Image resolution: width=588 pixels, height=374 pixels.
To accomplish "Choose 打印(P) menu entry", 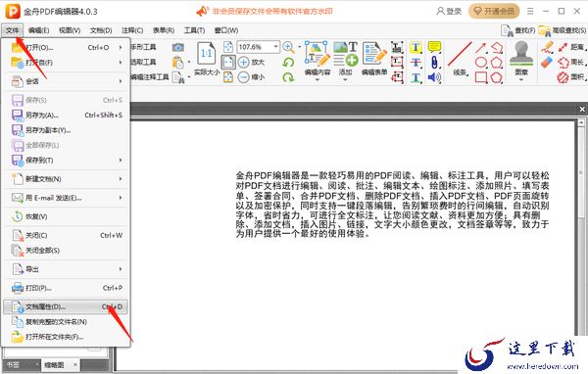I will coord(66,288).
